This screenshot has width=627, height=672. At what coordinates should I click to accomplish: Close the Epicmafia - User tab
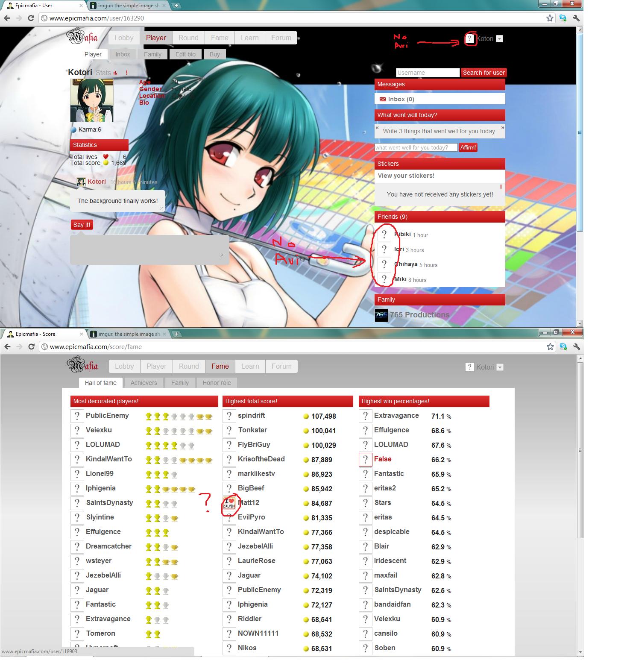(x=81, y=6)
